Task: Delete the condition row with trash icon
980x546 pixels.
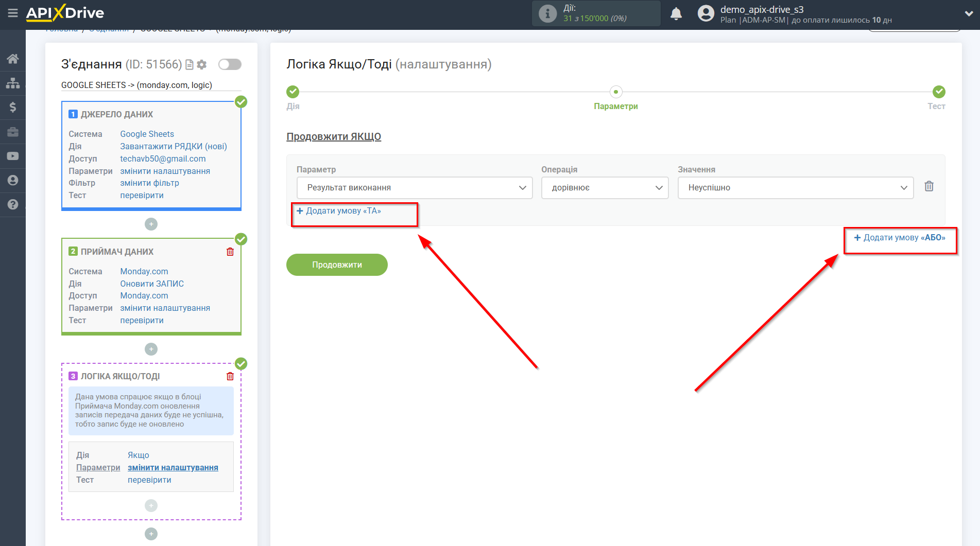Action: coord(929,186)
